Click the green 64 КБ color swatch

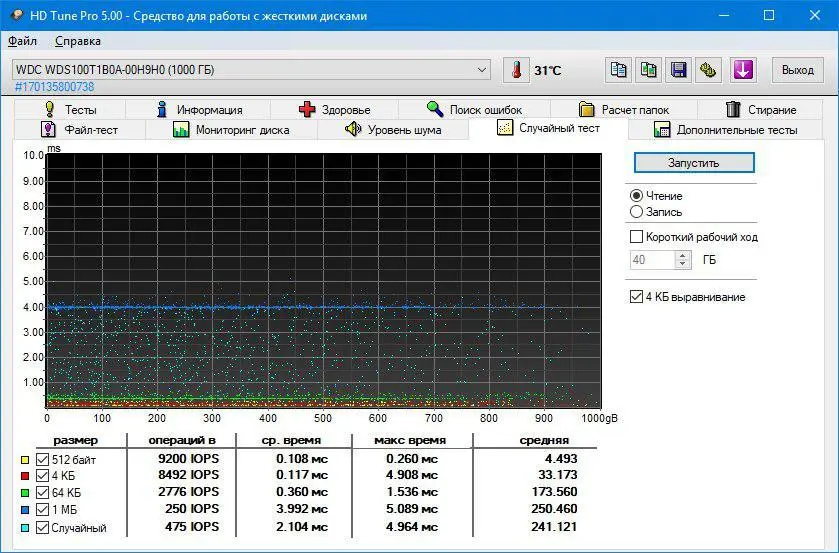(25, 493)
